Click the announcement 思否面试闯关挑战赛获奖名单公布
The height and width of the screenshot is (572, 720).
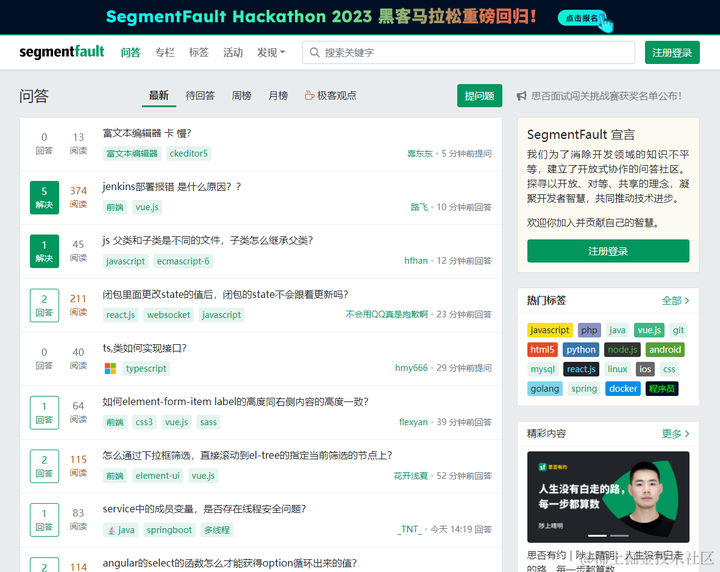pos(606,96)
